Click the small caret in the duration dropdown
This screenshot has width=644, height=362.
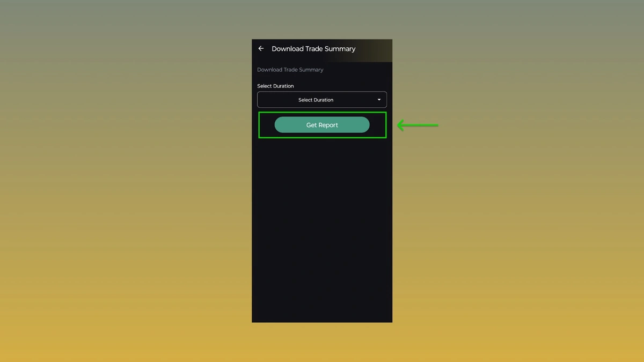[379, 100]
